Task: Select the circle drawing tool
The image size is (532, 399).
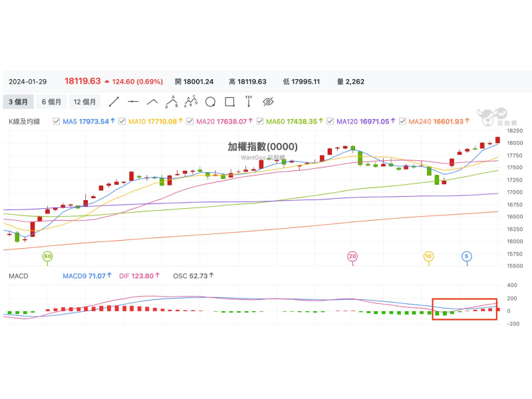Action: (210, 102)
